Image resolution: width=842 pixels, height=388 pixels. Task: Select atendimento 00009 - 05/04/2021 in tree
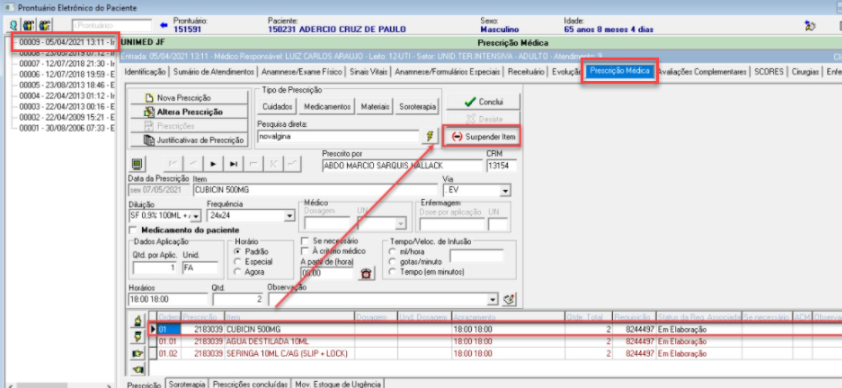click(x=67, y=42)
